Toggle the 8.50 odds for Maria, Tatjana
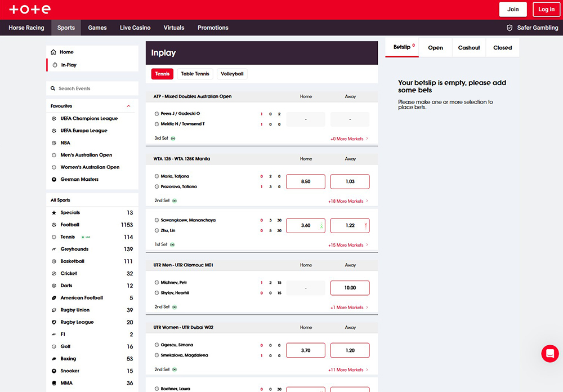 click(x=306, y=181)
